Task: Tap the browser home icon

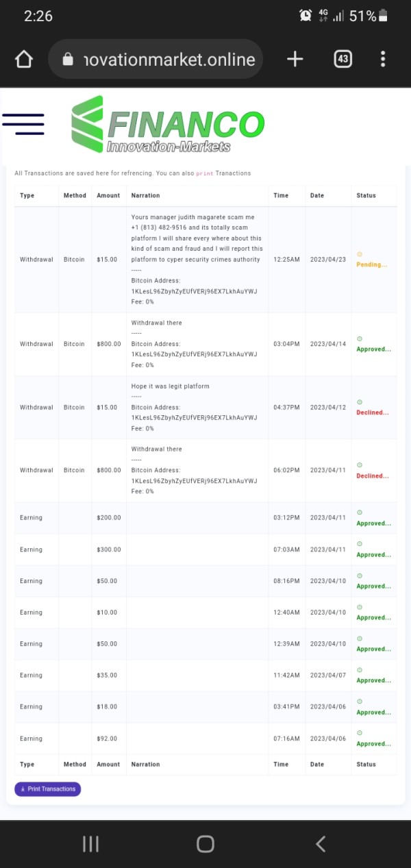Action: pyautogui.click(x=24, y=60)
